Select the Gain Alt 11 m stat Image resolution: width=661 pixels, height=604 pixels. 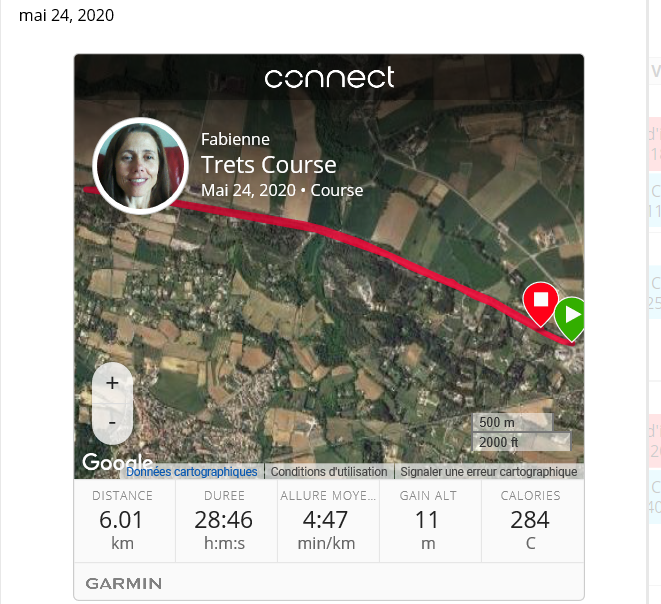[x=430, y=521]
